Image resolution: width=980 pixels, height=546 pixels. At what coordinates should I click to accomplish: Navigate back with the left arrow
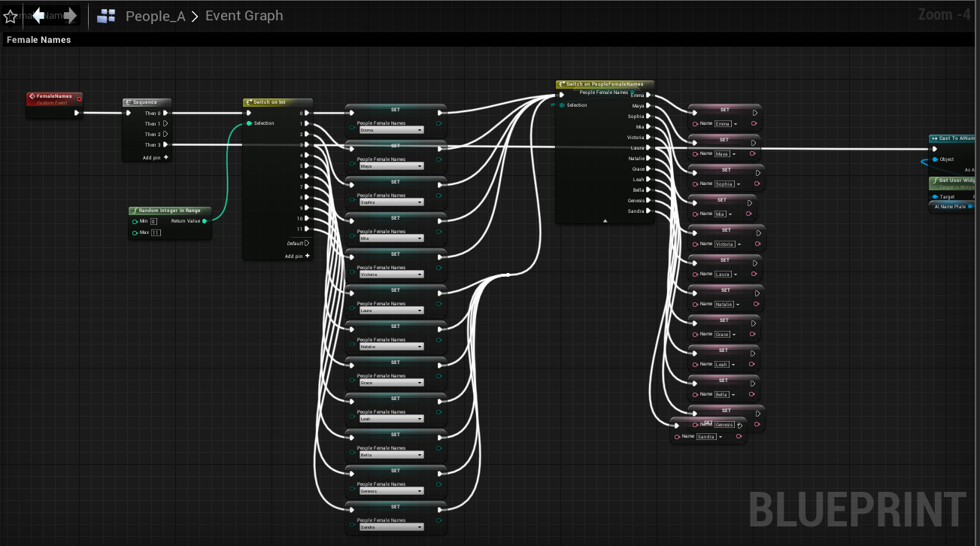[38, 15]
